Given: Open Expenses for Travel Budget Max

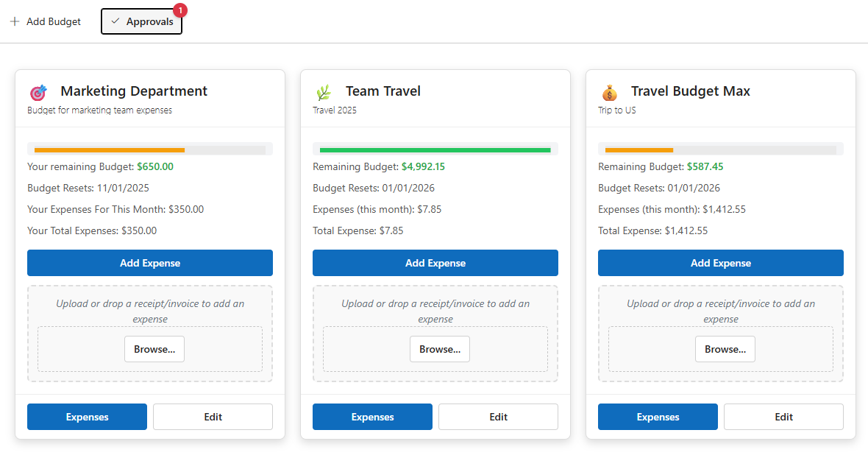Looking at the screenshot, I should coord(658,417).
